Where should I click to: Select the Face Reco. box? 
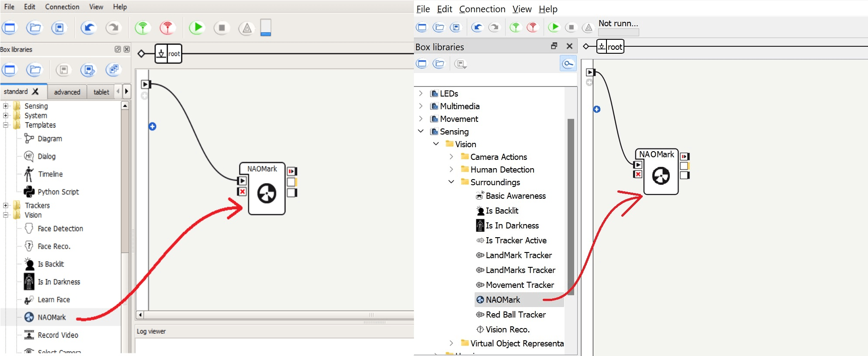[53, 246]
